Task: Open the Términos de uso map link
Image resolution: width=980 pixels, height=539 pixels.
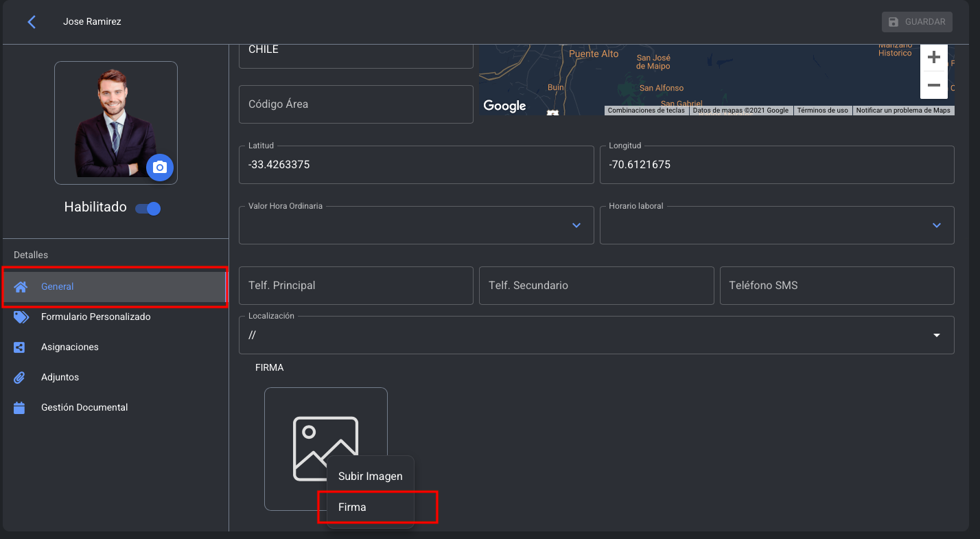Action: click(x=822, y=111)
